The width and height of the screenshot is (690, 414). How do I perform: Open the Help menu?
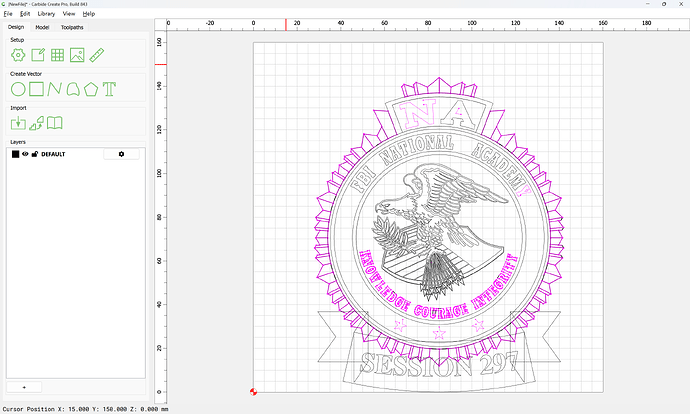coord(89,14)
